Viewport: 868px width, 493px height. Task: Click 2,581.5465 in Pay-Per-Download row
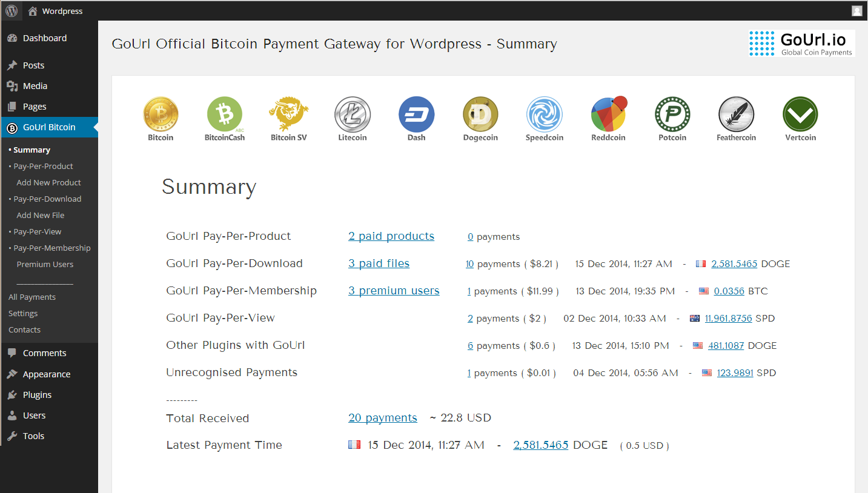(x=734, y=264)
